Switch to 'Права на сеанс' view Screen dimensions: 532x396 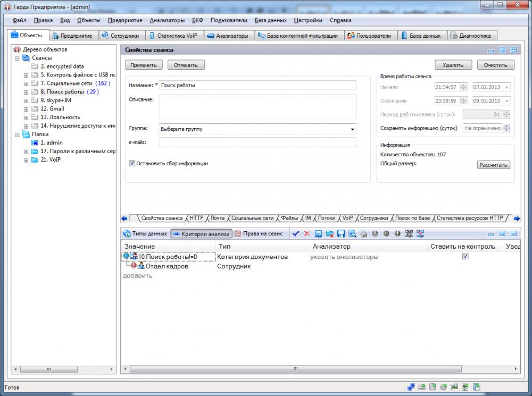(x=259, y=234)
